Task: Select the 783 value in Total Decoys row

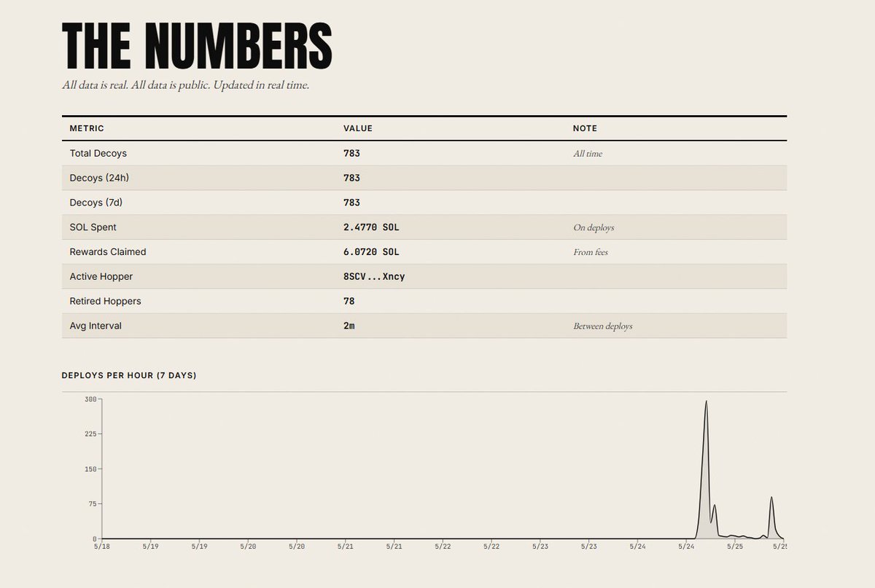Action: tap(351, 154)
